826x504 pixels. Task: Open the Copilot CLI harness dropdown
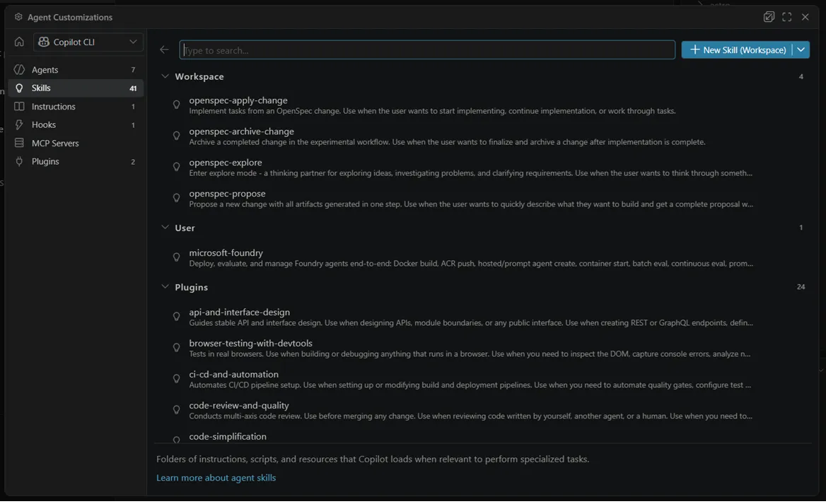(x=88, y=42)
